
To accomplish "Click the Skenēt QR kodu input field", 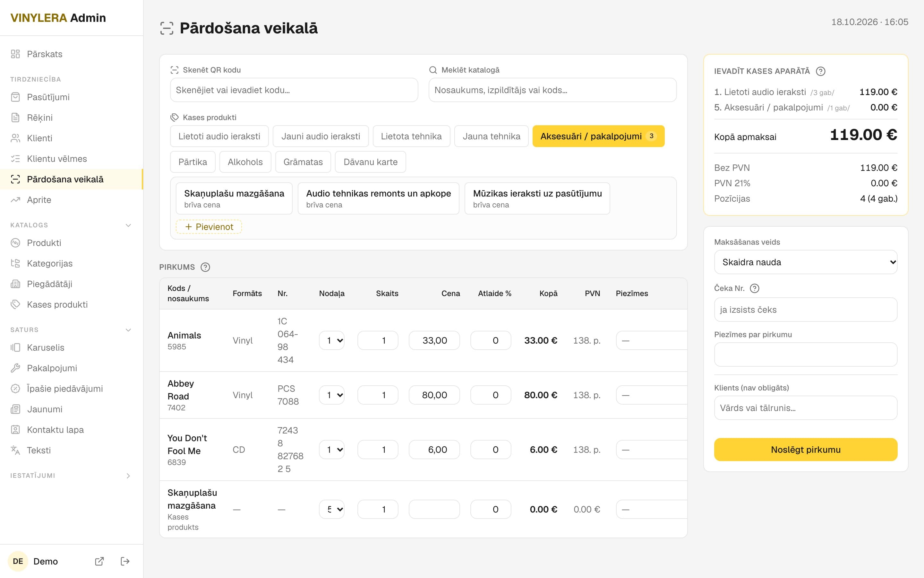I will tap(294, 90).
